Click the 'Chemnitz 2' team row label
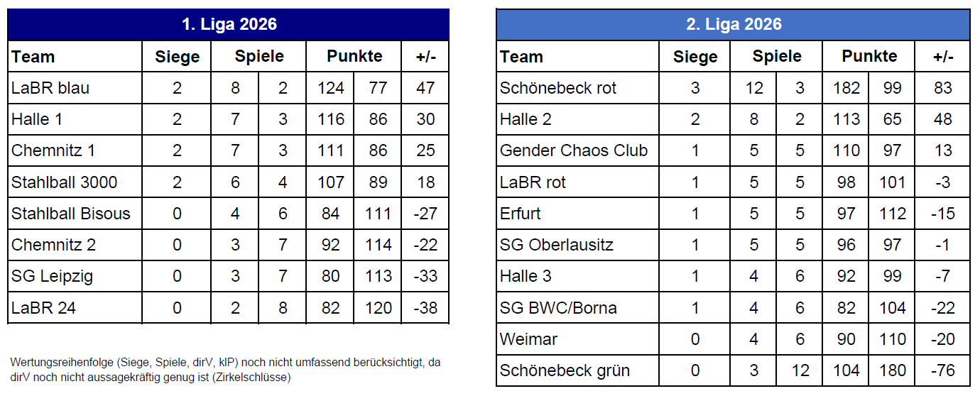 click(x=54, y=245)
